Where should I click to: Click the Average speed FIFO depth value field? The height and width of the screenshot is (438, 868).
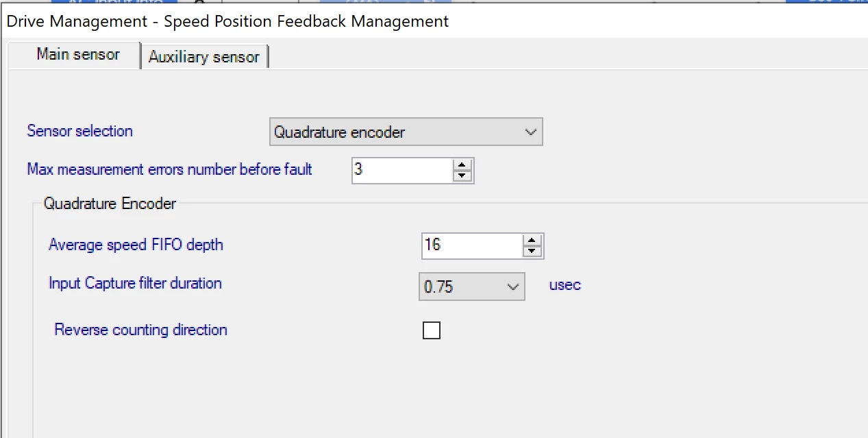tap(472, 245)
